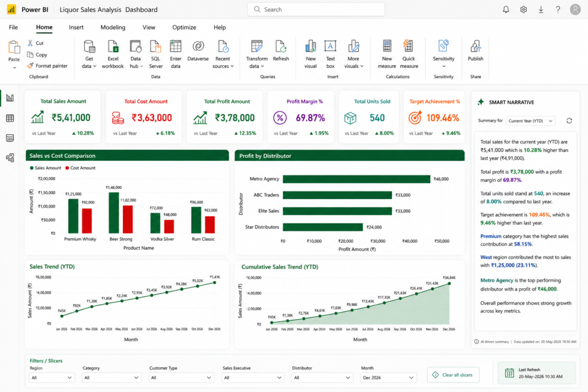Open the DAX query view icon
The width and height of the screenshot is (588, 392).
pos(10,138)
